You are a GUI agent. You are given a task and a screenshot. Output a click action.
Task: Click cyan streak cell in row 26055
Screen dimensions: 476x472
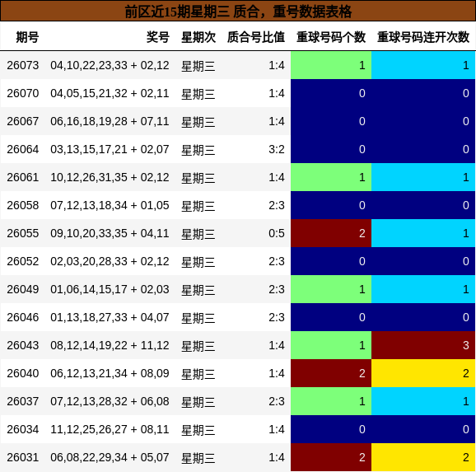[423, 233]
